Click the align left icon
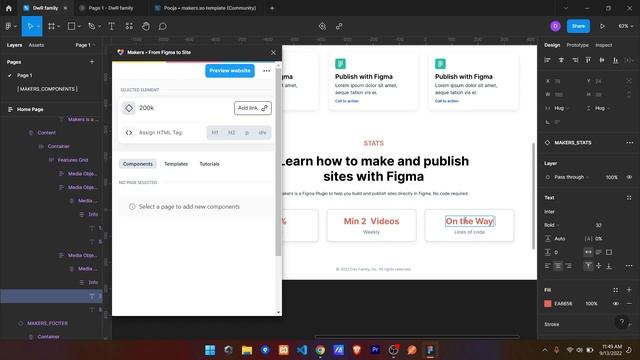 coord(547,60)
